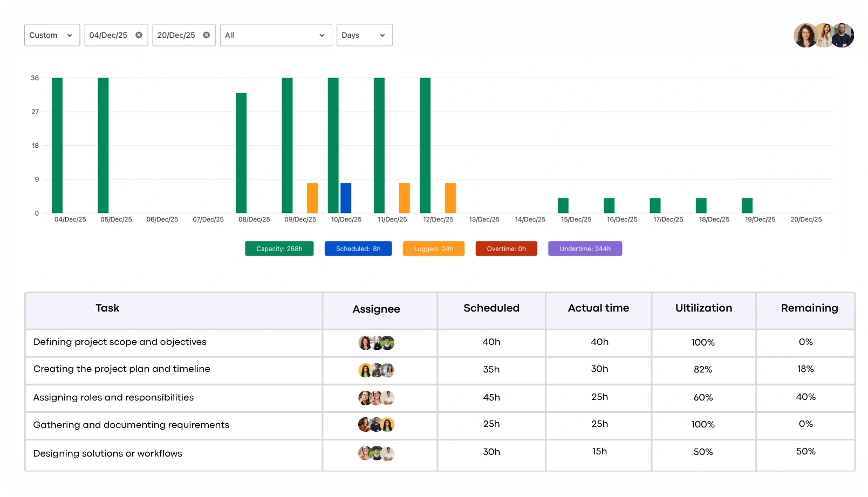Image resolution: width=868 pixels, height=497 pixels.
Task: Click orange logged bar on 12/Dec/25
Action: click(450, 198)
